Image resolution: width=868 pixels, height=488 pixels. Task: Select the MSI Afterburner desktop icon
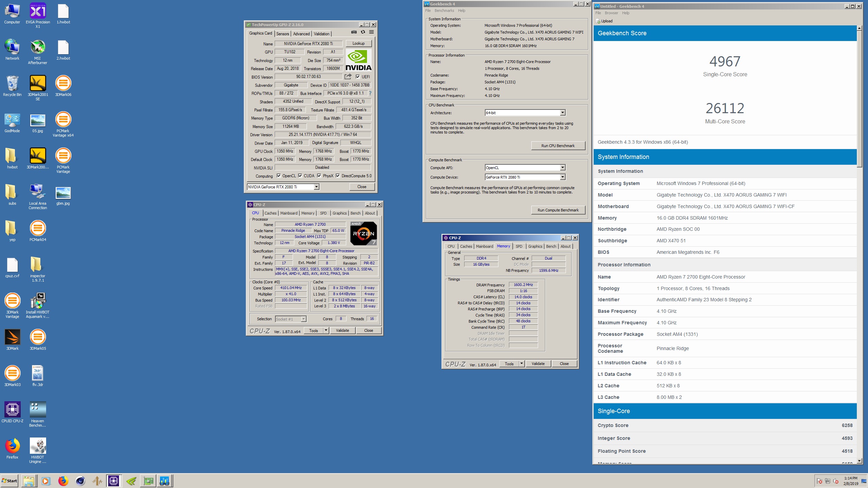click(x=38, y=52)
